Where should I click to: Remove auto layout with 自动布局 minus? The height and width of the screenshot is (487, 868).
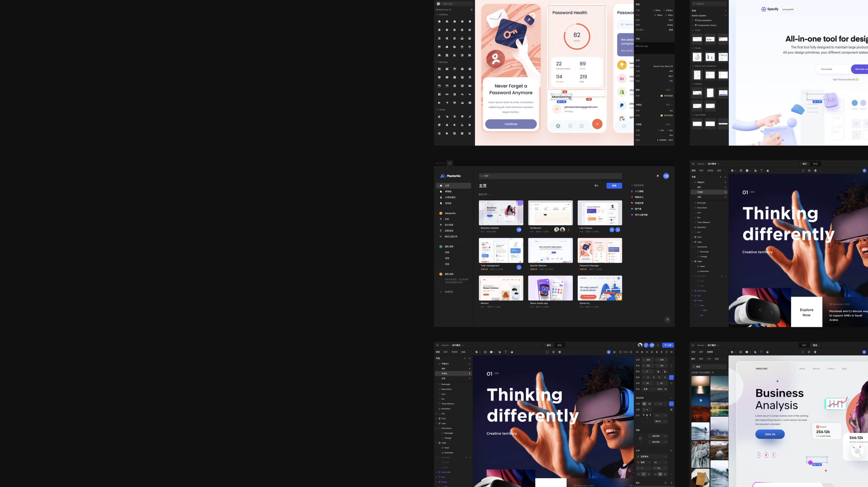coord(671,398)
